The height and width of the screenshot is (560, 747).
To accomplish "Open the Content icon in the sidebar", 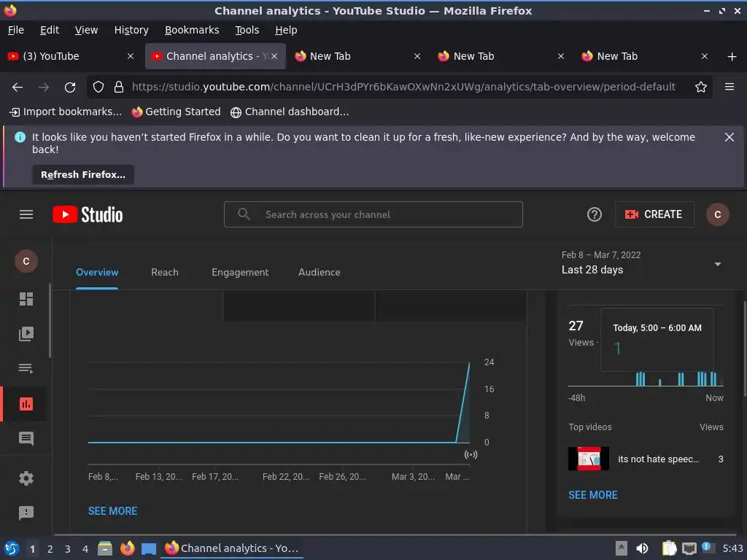I will click(x=26, y=334).
